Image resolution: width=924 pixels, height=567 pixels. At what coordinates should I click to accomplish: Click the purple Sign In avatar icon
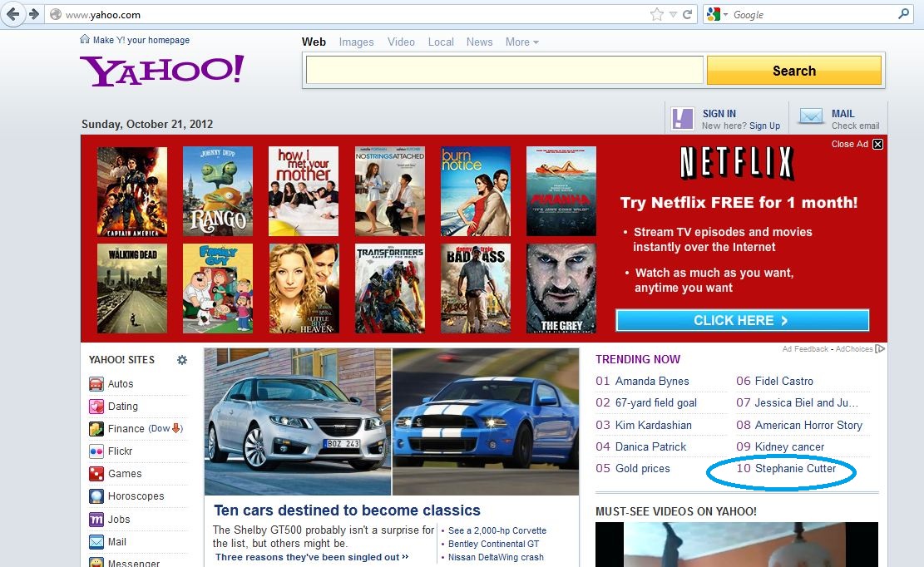click(x=682, y=119)
